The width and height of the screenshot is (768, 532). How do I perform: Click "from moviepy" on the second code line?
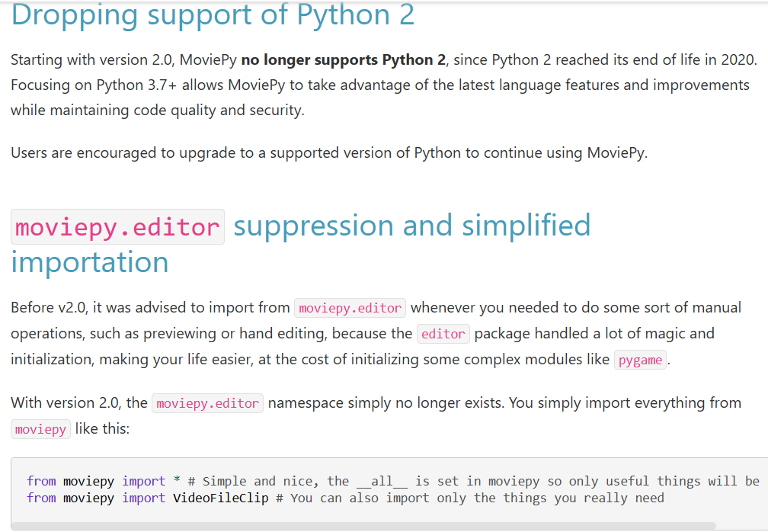[72, 498]
